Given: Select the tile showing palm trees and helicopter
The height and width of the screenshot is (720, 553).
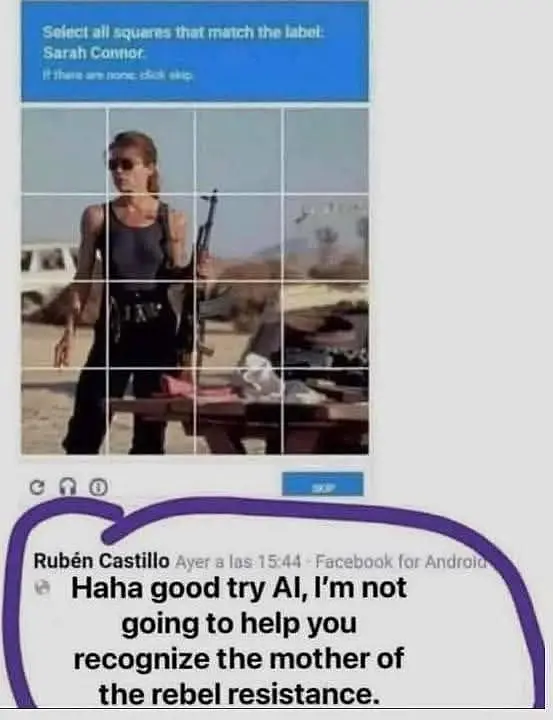Looking at the screenshot, I should [326, 237].
